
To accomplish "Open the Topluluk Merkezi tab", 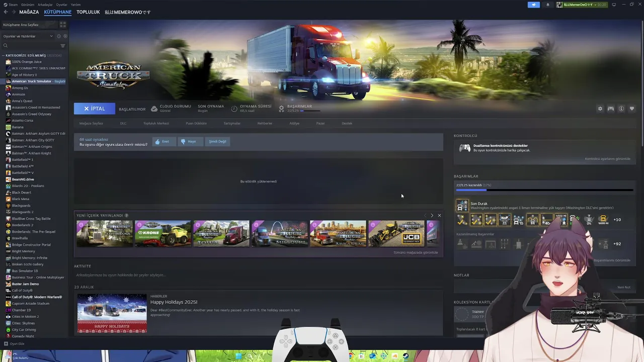I will tap(156, 123).
